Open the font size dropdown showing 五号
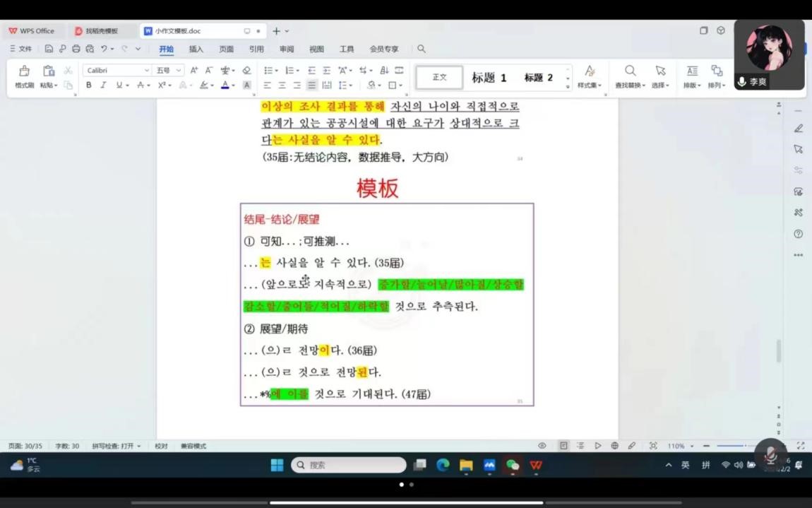Image resolution: width=812 pixels, height=508 pixels. 169,71
